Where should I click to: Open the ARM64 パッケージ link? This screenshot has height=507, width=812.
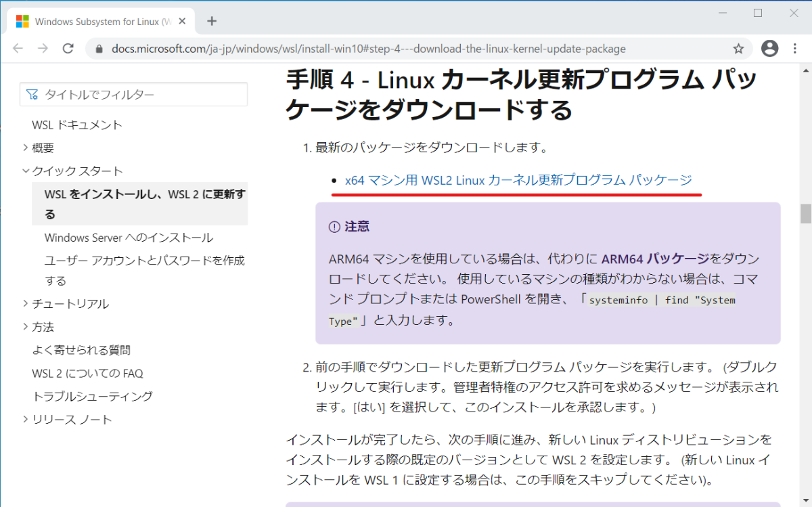655,259
